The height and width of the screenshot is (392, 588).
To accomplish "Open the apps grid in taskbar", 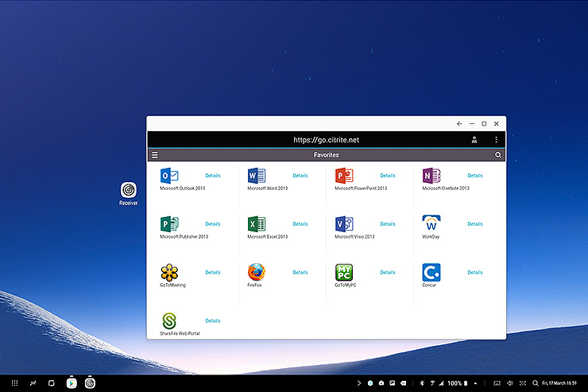I will (14, 383).
